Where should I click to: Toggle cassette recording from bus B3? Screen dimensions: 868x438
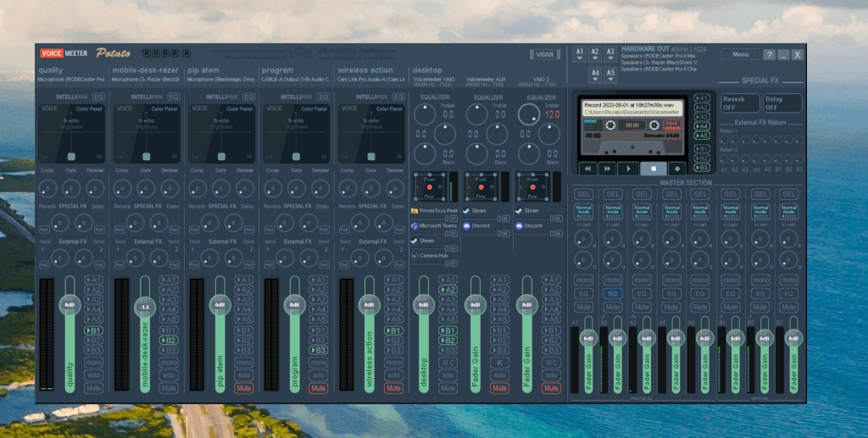click(x=701, y=168)
